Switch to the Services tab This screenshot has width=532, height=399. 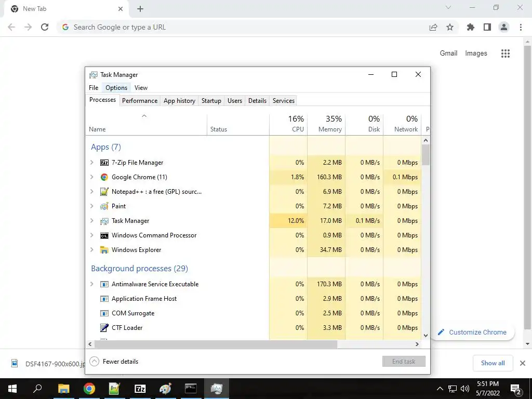(284, 101)
